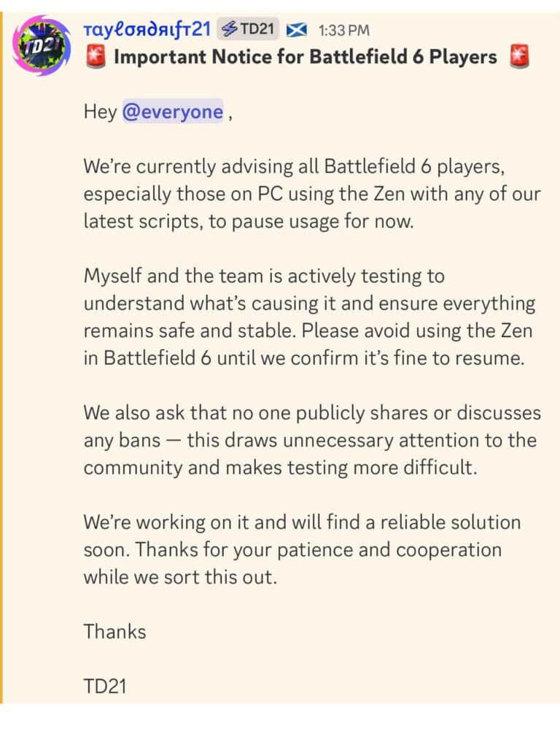Click 'Hey' at the start of the message
The width and height of the screenshot is (560, 734).
[101, 111]
